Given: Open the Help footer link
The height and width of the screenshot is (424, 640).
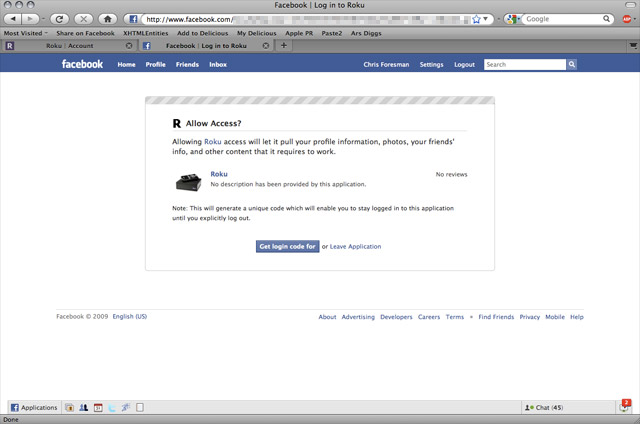Looking at the screenshot, I should pos(577,317).
